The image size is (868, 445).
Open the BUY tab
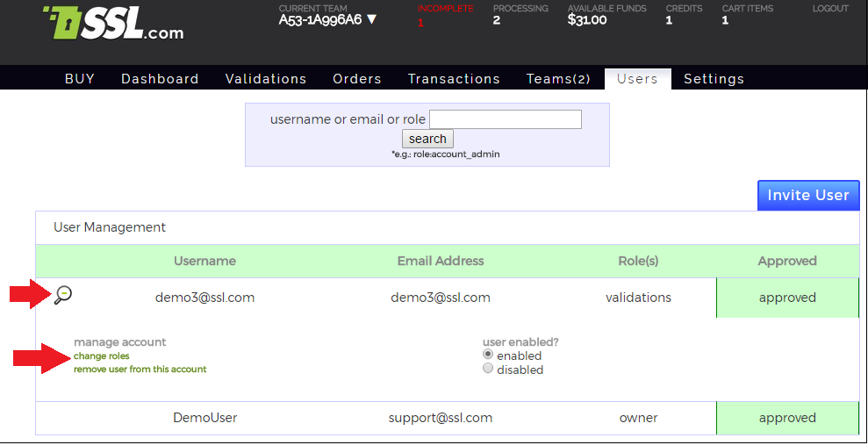(x=80, y=79)
